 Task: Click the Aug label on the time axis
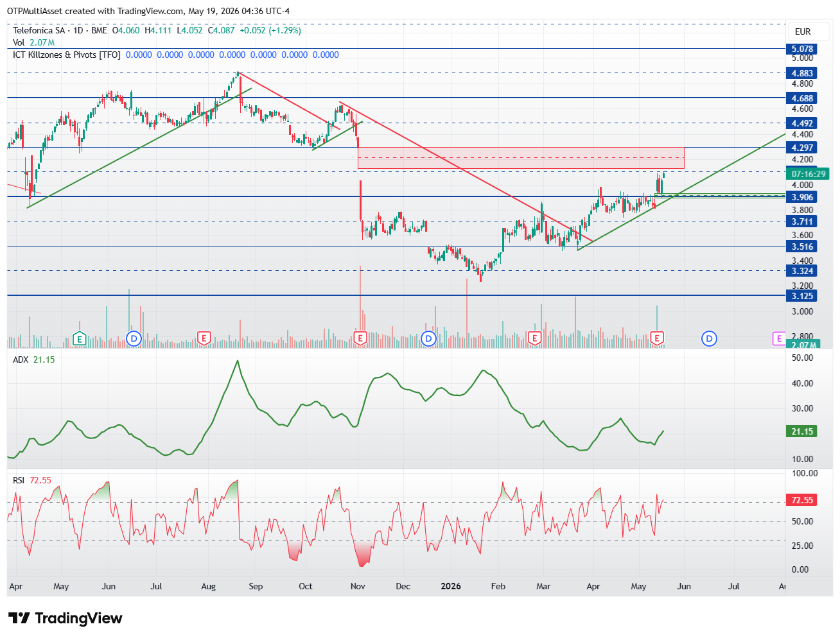tap(208, 586)
